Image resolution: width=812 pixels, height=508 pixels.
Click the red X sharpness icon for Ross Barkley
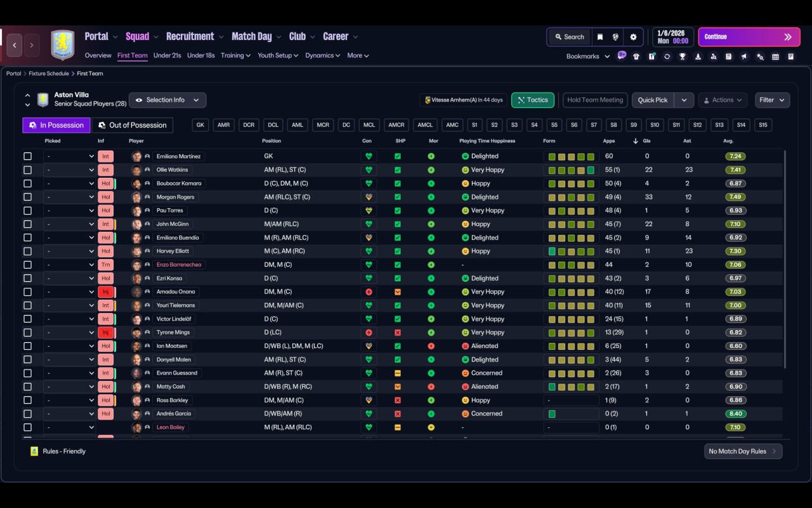[398, 400]
